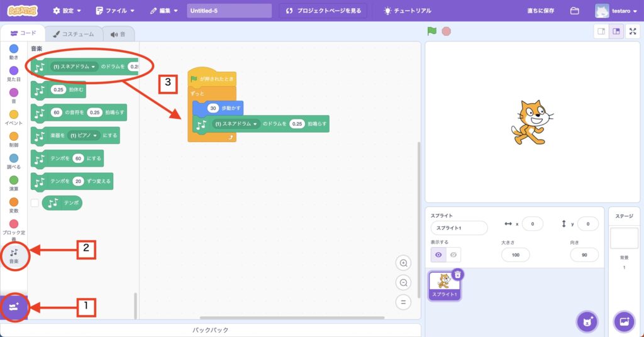Click the cat sprite on the stage
Image resolution: width=644 pixels, height=337 pixels.
(532, 123)
